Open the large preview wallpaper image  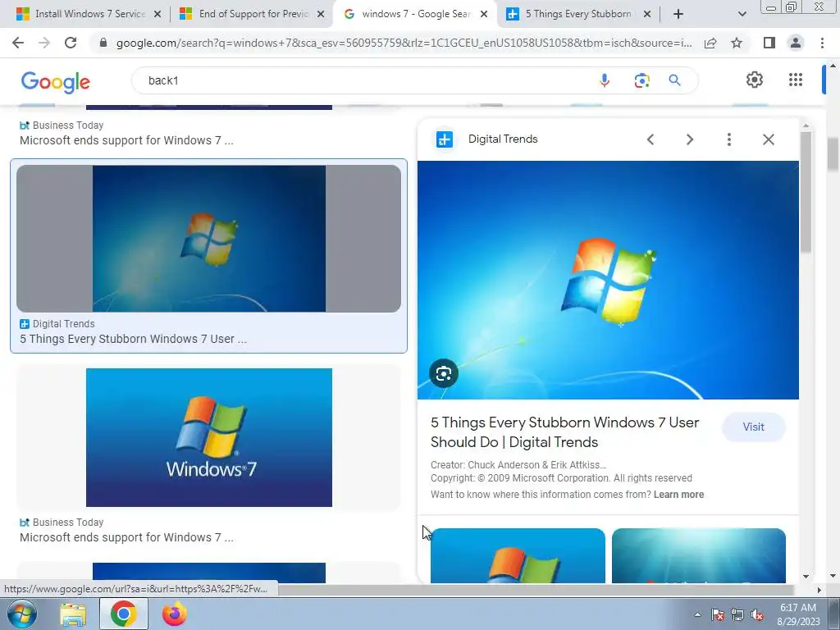pyautogui.click(x=608, y=280)
